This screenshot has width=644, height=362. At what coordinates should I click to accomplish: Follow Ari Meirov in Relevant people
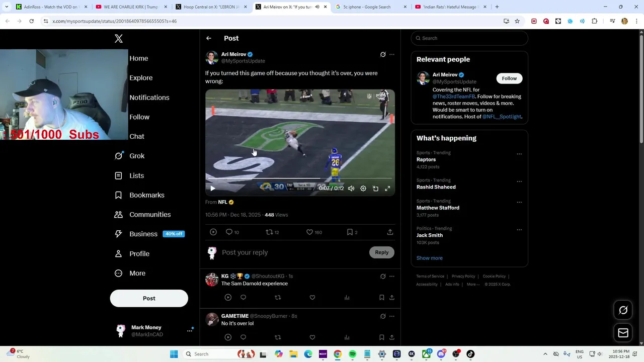pos(509,78)
